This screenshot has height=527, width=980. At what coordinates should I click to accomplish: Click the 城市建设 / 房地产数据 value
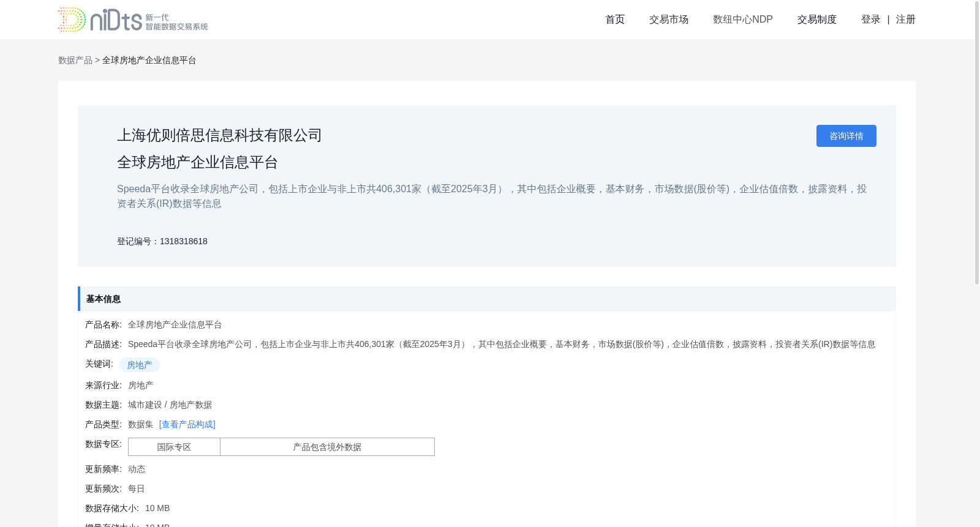[x=170, y=405]
